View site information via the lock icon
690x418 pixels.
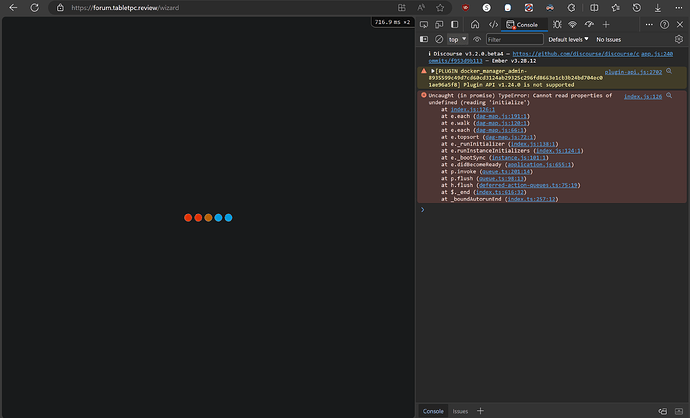(x=60, y=7)
